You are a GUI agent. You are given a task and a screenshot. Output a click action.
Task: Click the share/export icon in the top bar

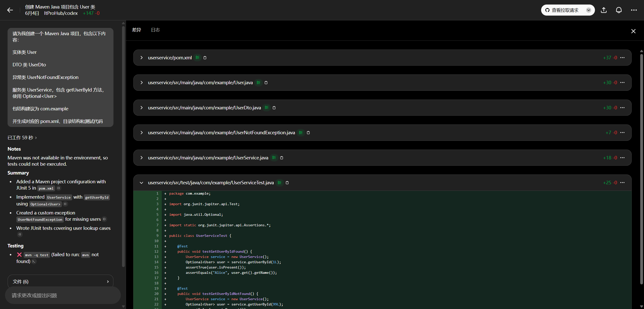603,10
